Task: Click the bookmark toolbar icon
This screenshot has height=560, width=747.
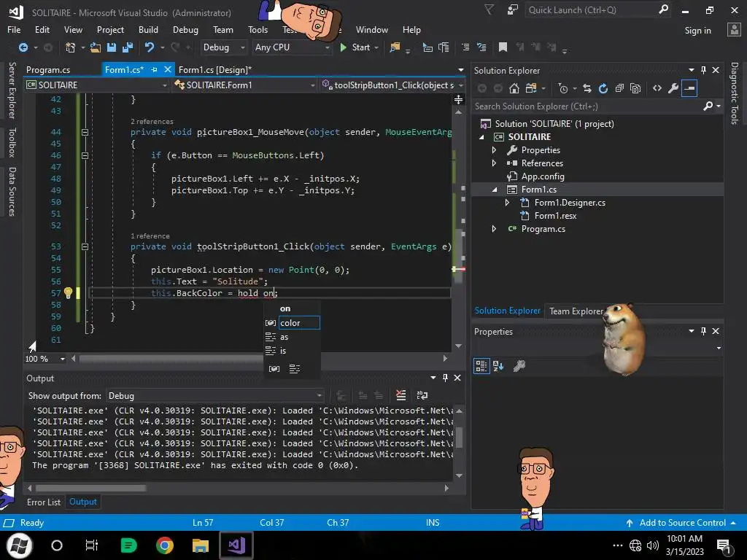Action: [503, 47]
